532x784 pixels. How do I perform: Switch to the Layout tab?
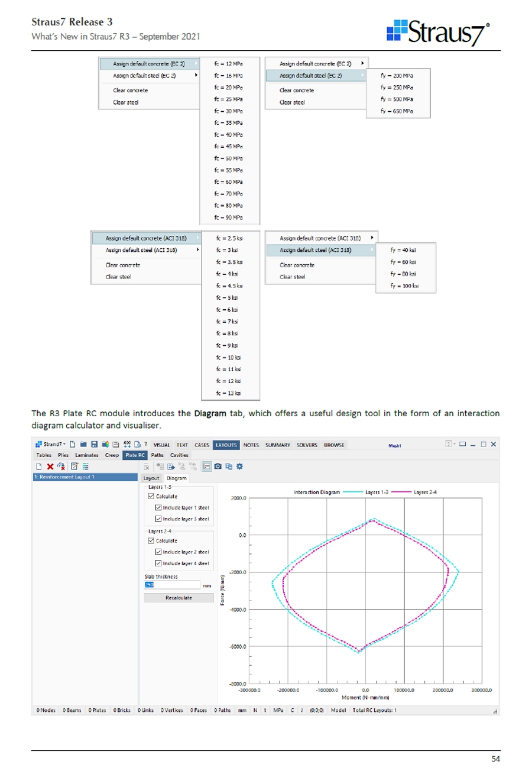click(x=151, y=478)
